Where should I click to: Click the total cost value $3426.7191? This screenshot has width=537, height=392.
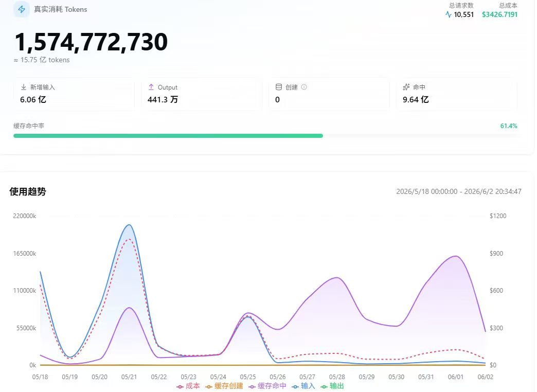pos(499,14)
